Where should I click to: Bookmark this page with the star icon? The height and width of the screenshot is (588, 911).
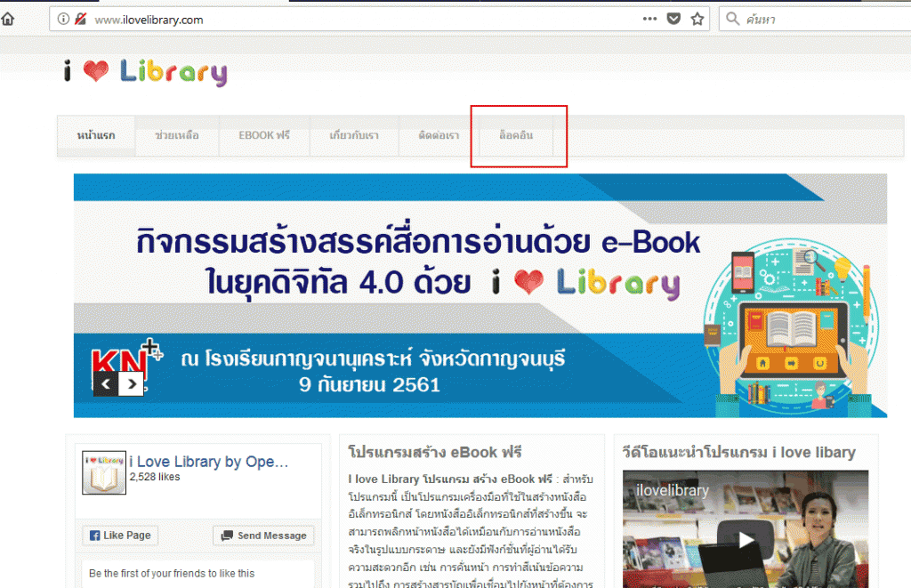pos(697,20)
